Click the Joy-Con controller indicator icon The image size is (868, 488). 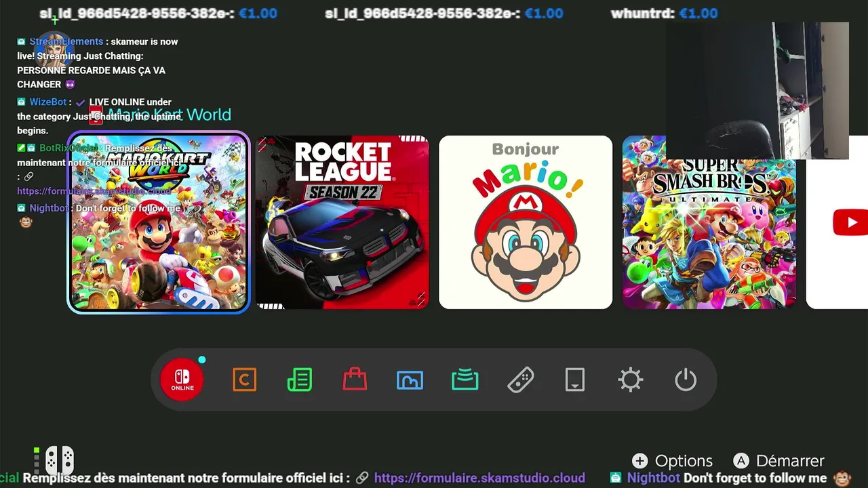[x=60, y=461]
